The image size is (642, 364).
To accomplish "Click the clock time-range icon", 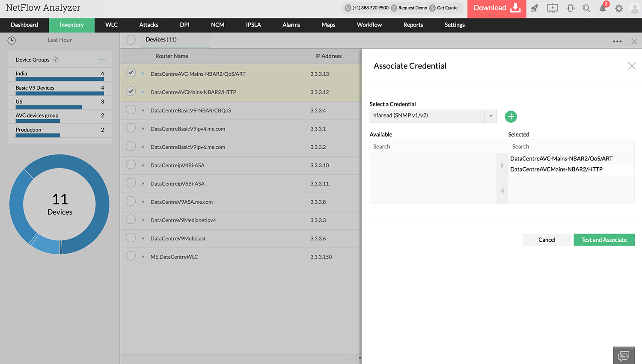I will (12, 40).
